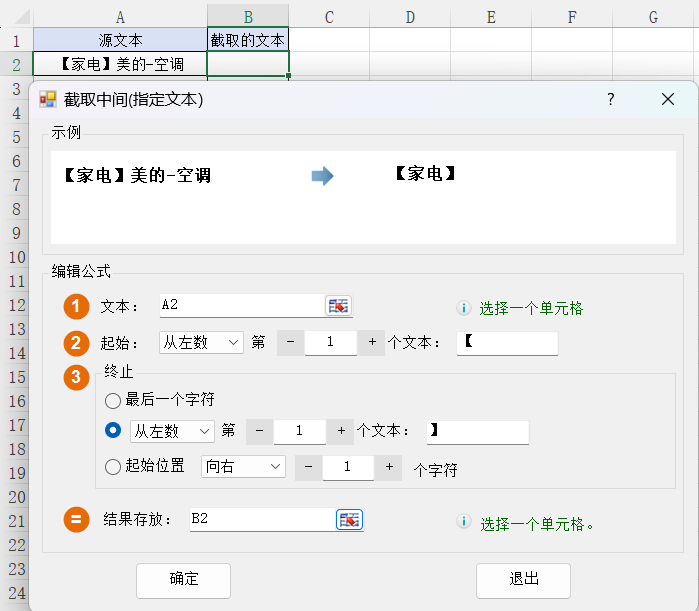Select the 从左数 radio option under 终止
Image resolution: width=699 pixels, height=611 pixels.
[x=113, y=431]
